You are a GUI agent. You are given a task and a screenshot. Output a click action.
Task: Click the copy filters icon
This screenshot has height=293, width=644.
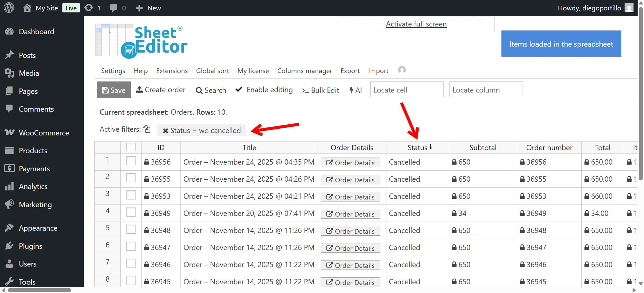pos(147,129)
